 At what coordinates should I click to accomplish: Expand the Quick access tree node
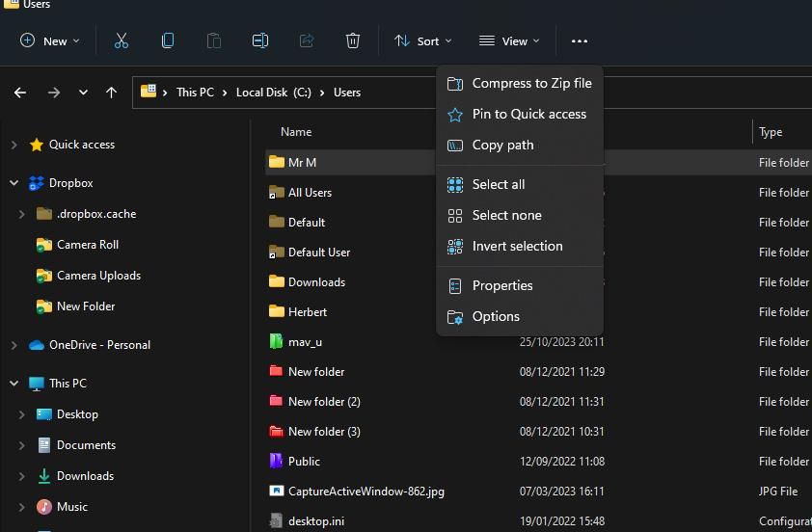[x=14, y=145]
